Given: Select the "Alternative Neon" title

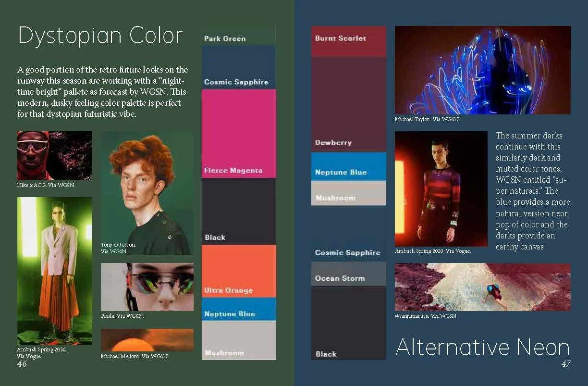Looking at the screenshot, I should 482,347.
